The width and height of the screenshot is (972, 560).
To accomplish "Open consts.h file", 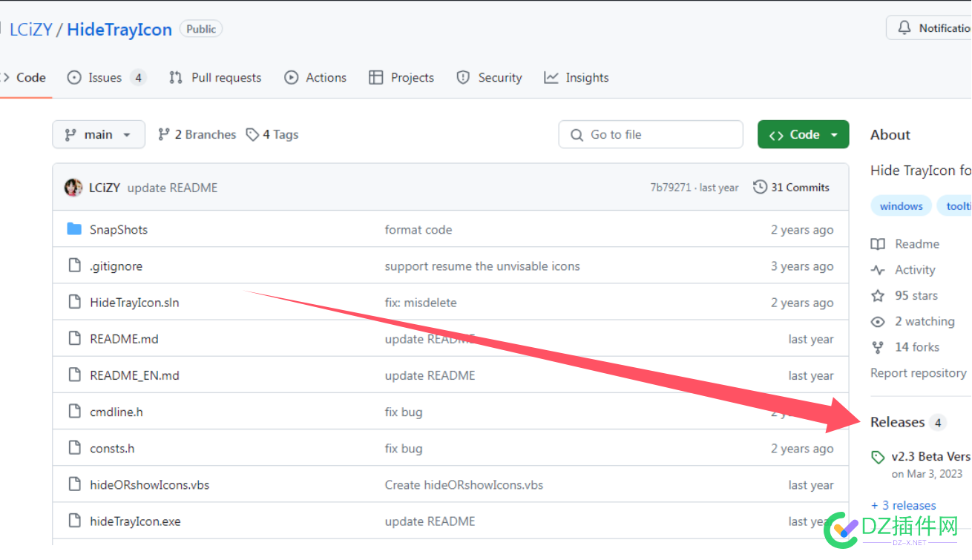I will (x=112, y=448).
